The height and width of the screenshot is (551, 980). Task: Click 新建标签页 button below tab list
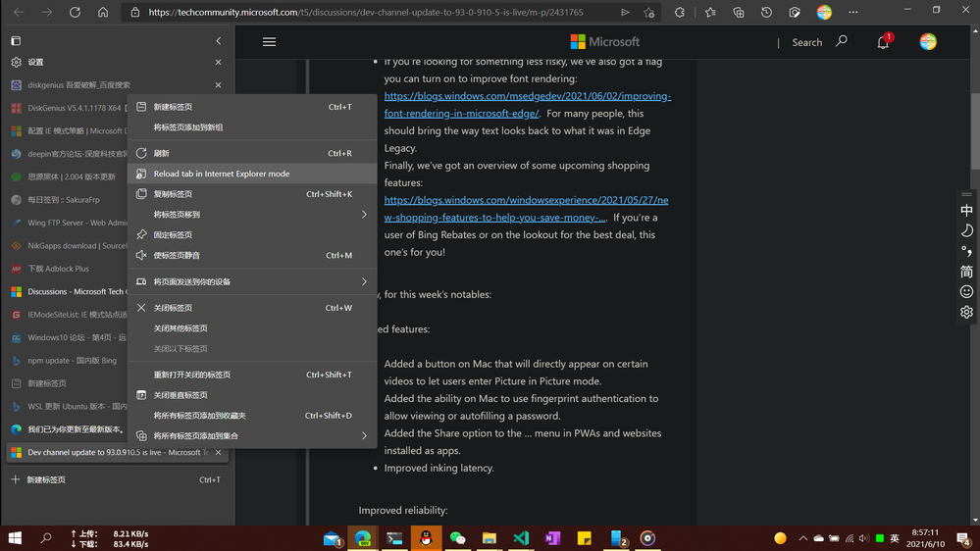coord(117,479)
